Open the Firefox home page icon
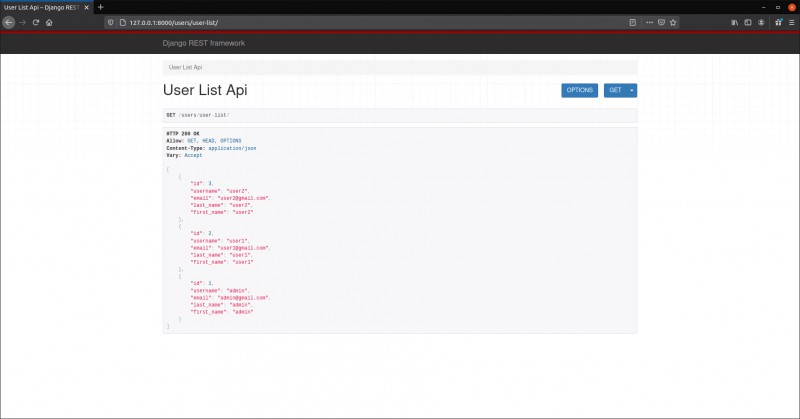Image resolution: width=800 pixels, height=419 pixels. tap(49, 22)
